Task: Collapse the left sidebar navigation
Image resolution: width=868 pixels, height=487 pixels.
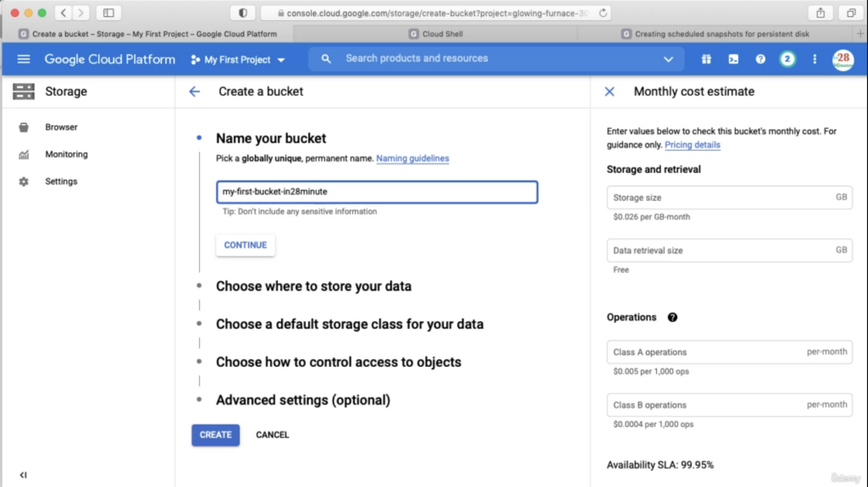Action: 23,475
